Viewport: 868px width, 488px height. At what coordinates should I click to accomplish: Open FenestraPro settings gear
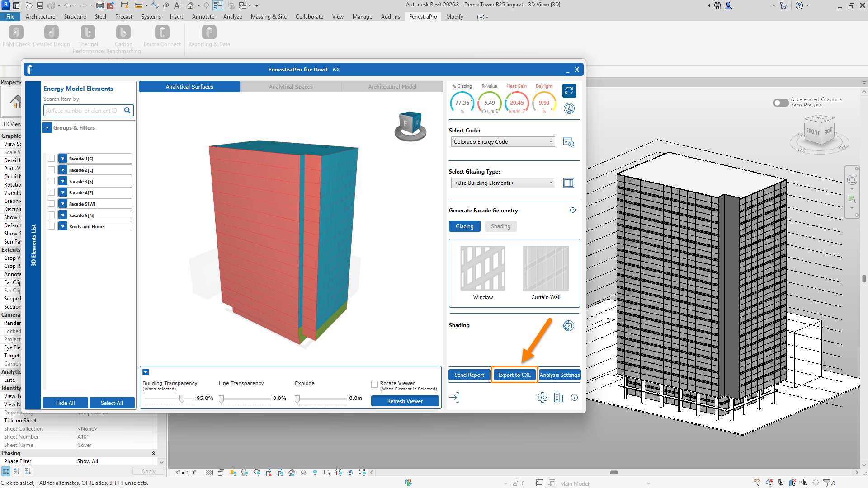542,398
